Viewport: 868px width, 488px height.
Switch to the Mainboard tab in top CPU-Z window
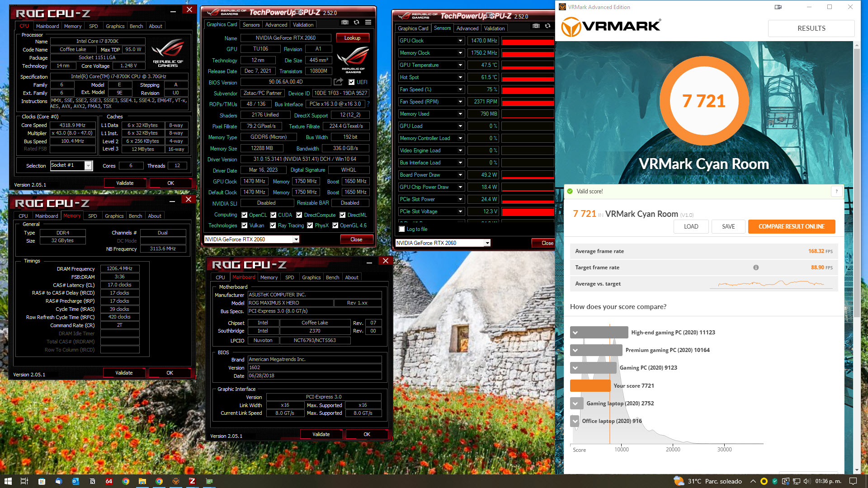(x=47, y=26)
